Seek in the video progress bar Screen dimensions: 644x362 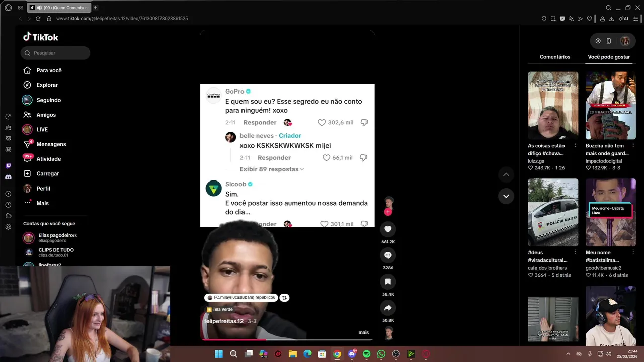[x=287, y=340]
